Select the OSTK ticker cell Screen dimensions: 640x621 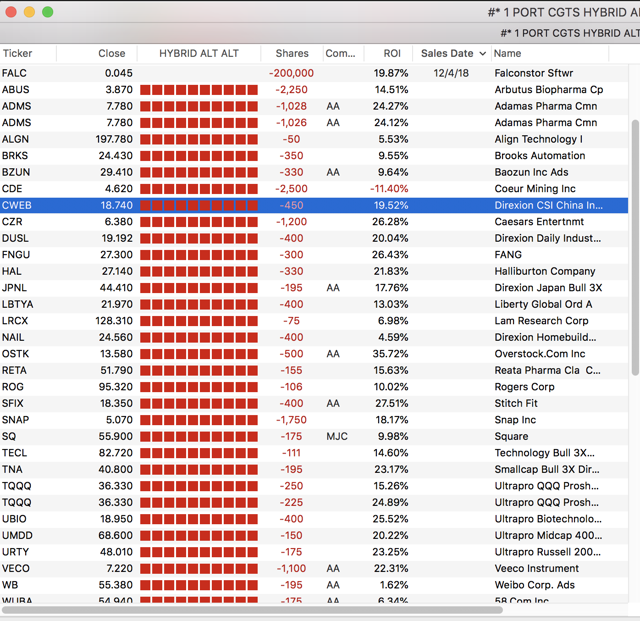[15, 354]
